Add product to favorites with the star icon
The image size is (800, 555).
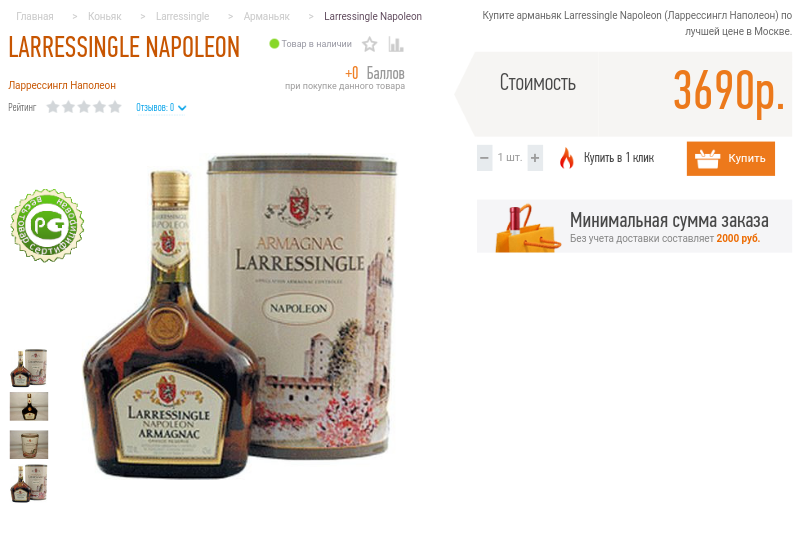(x=369, y=45)
